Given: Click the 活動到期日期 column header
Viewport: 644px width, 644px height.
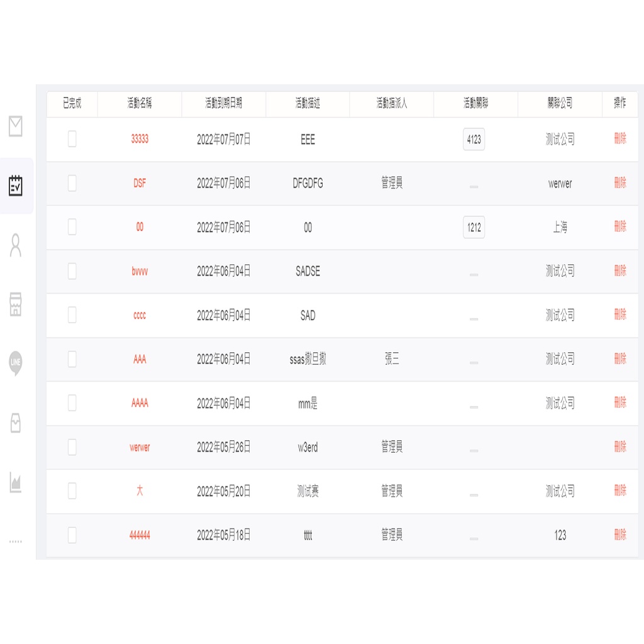Looking at the screenshot, I should click(223, 104).
